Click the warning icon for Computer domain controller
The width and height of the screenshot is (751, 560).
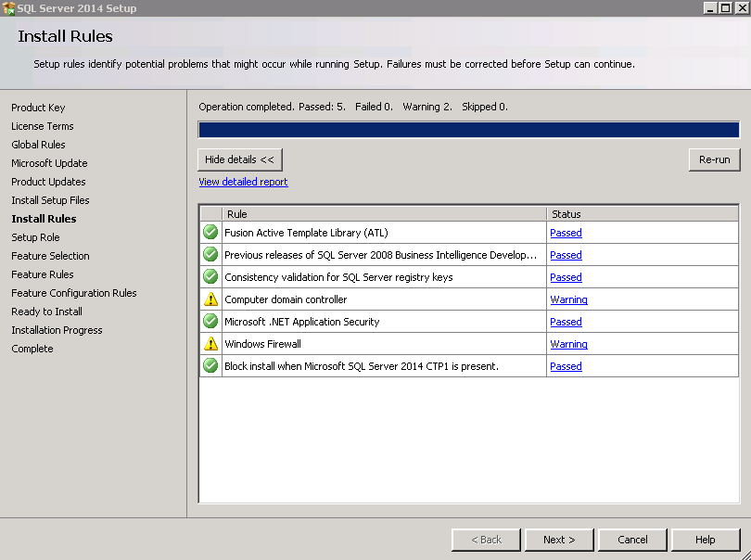210,299
